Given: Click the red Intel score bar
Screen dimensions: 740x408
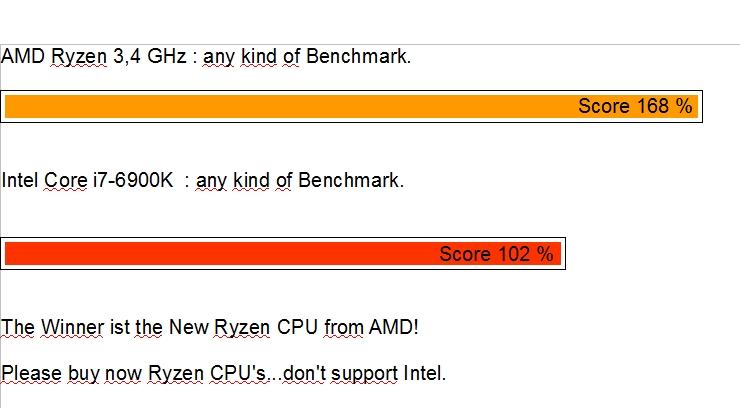Looking at the screenshot, I should (283, 254).
